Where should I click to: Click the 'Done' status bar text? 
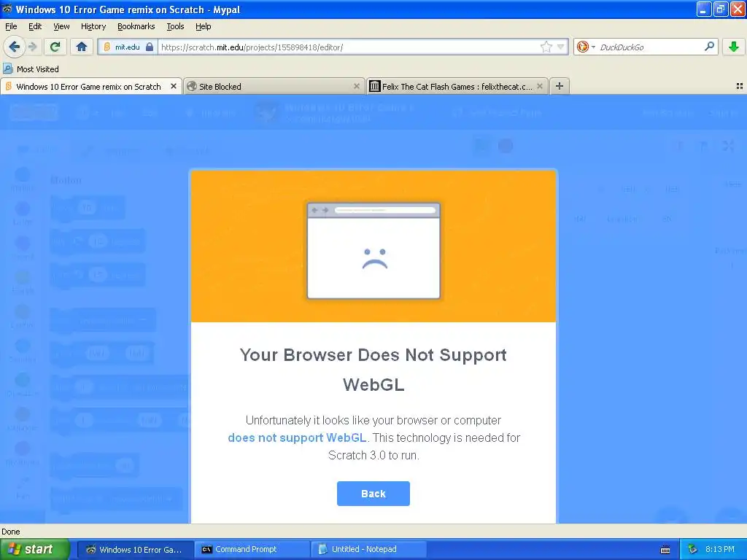point(10,532)
